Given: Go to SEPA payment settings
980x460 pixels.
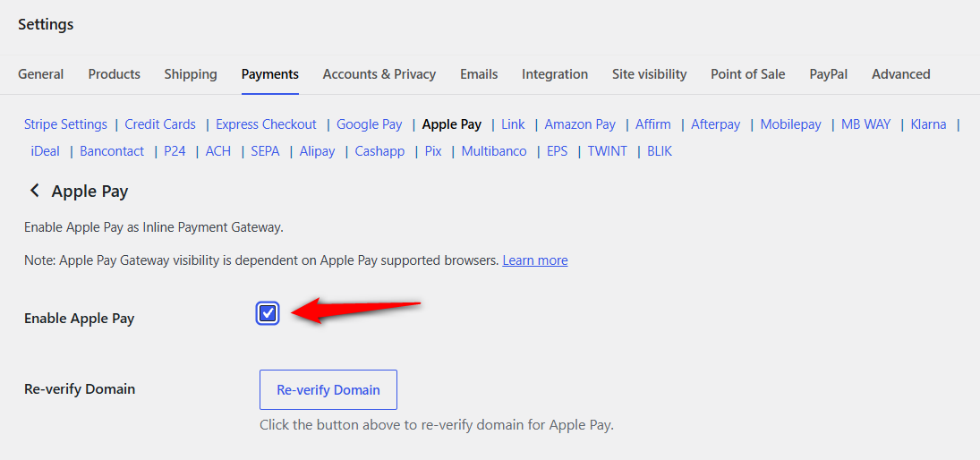Looking at the screenshot, I should [x=265, y=151].
